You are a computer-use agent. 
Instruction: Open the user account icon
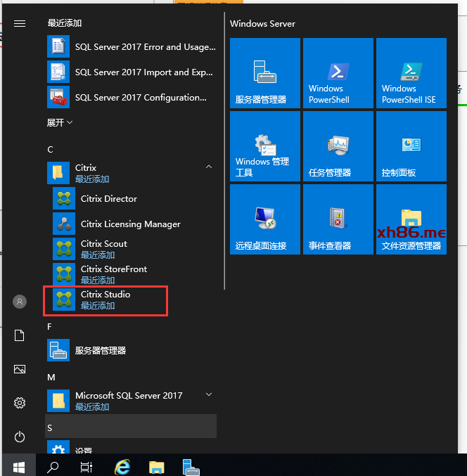20,302
